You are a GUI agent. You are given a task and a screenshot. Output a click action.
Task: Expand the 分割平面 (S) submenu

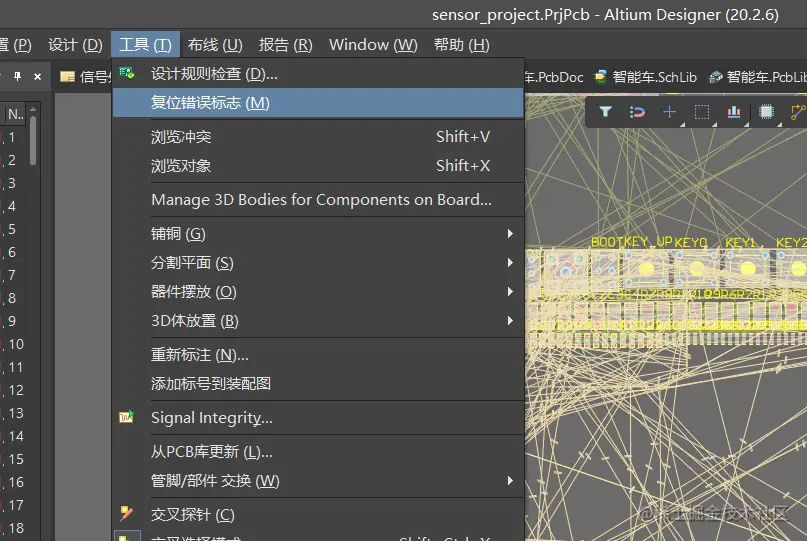click(318, 263)
